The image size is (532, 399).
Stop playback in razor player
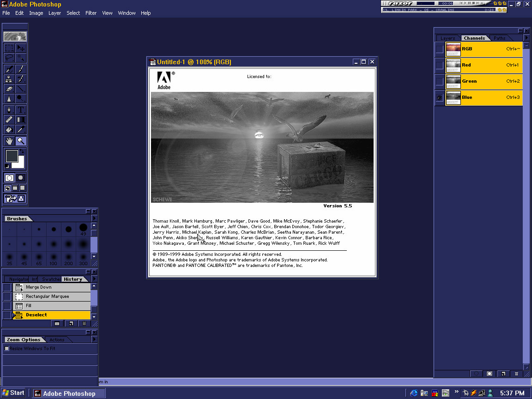pos(473,3)
